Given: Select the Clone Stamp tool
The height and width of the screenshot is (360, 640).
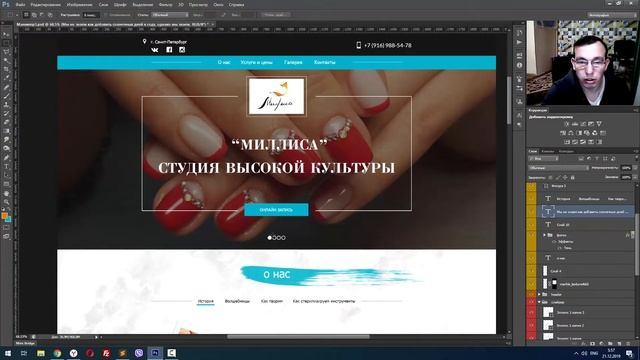Looking at the screenshot, I should [6, 104].
